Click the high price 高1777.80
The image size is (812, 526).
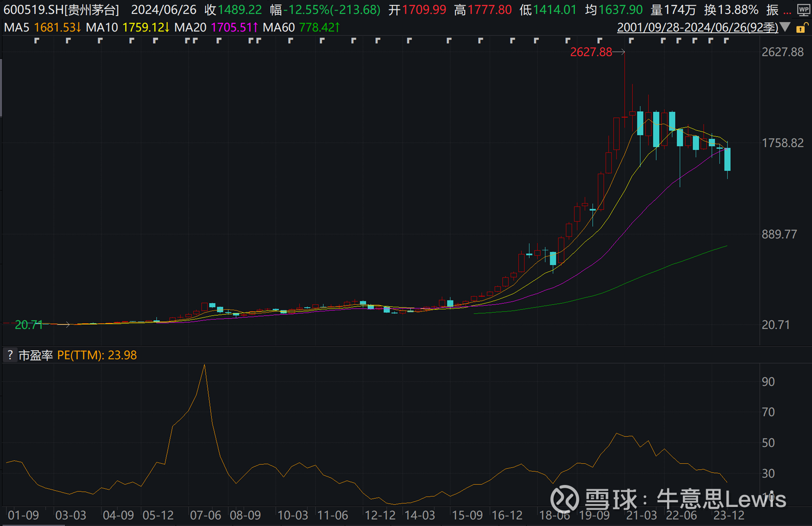point(483,10)
